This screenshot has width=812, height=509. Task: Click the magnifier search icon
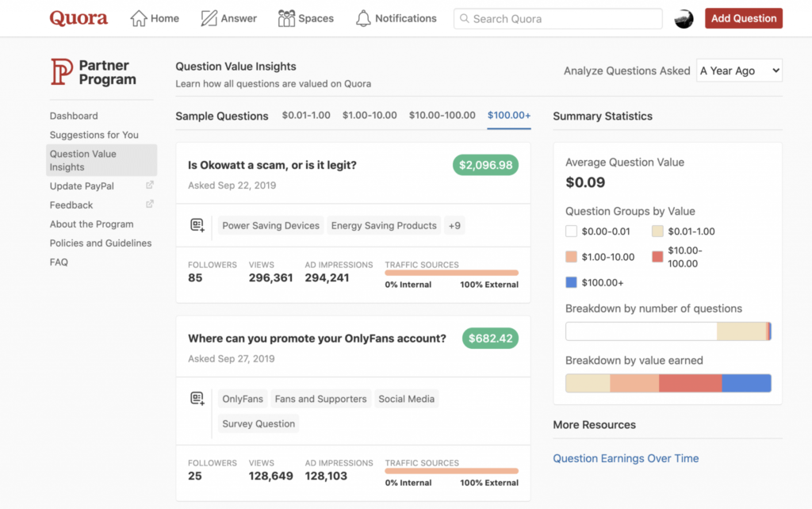[465, 19]
